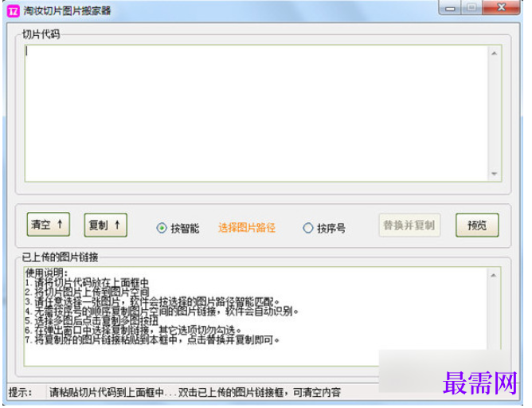Click line starting "3. 请任意选择一张图片"
The image size is (532, 408).
(x=152, y=301)
